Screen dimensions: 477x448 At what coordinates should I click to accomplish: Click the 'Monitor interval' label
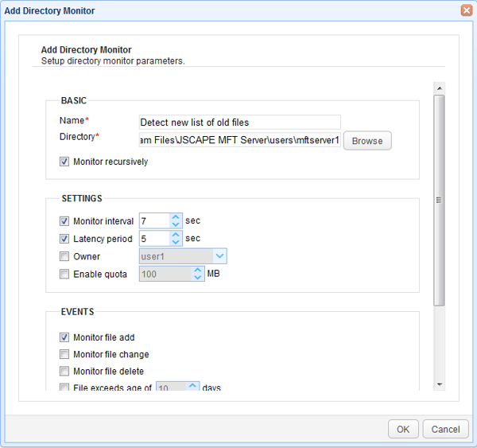tap(103, 220)
